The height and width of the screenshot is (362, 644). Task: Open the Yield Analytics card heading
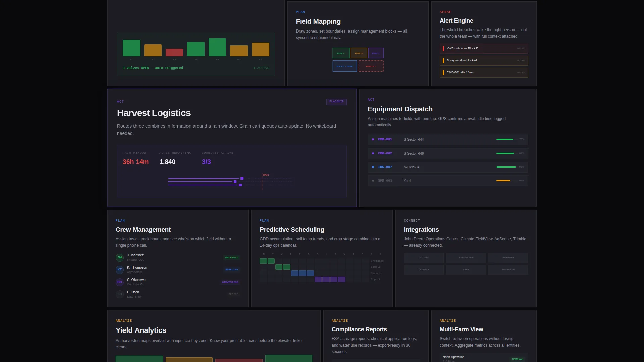point(141,330)
